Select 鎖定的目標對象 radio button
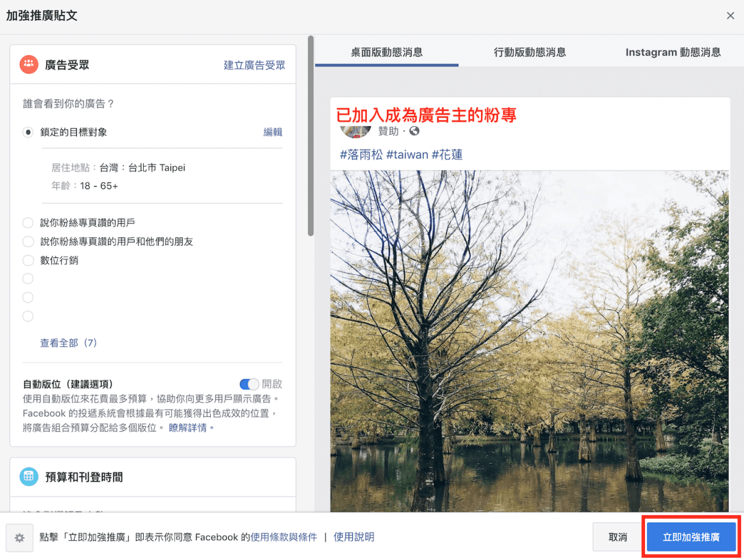The image size is (744, 560). (28, 132)
